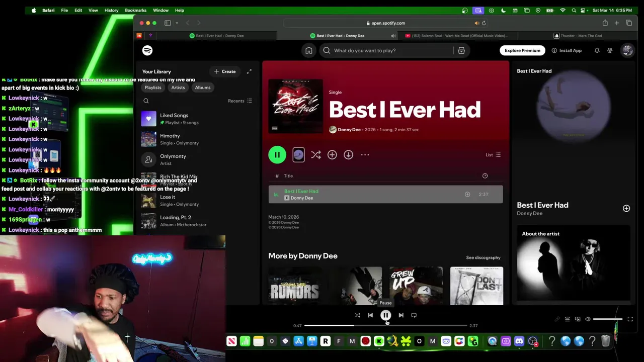
Task: Open the Browse icon in search bar
Action: coord(461,50)
